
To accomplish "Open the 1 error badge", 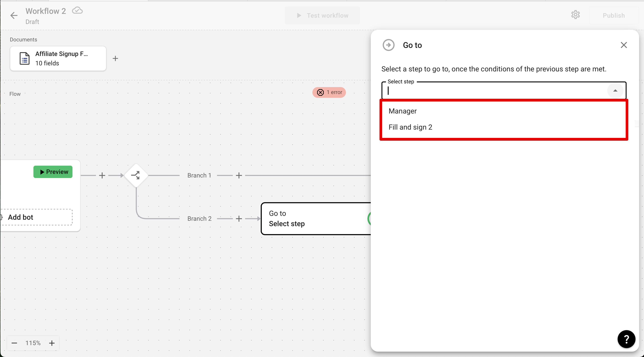I will (x=329, y=92).
